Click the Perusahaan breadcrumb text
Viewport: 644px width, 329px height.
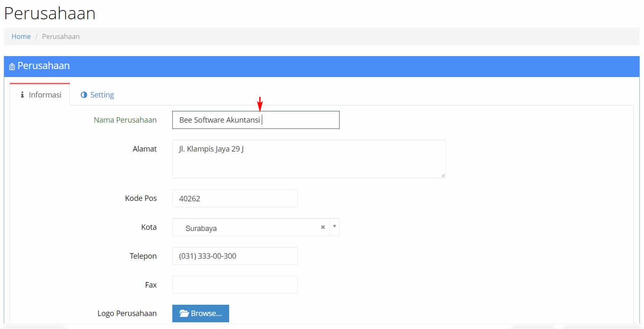tap(61, 36)
